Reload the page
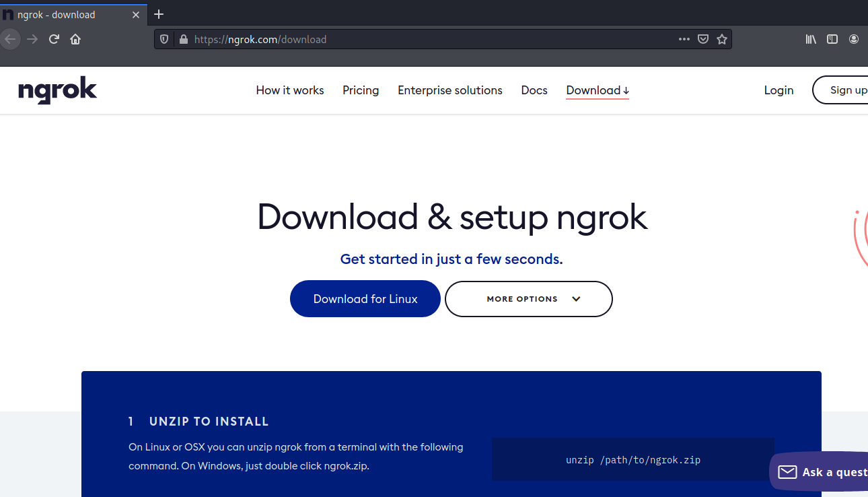This screenshot has width=868, height=497. (x=53, y=39)
